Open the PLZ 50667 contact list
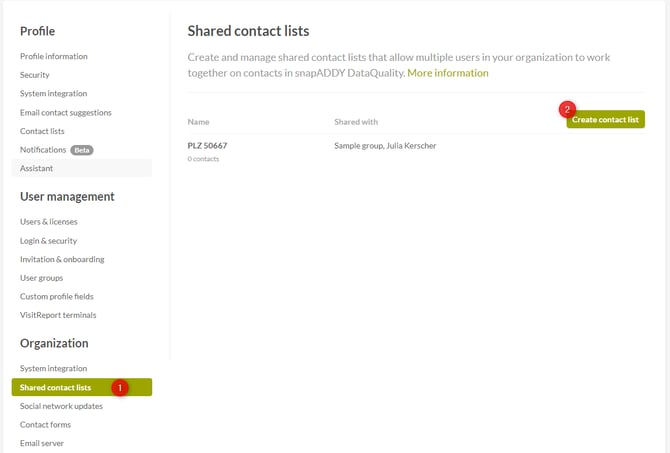This screenshot has height=453, width=670. point(207,146)
